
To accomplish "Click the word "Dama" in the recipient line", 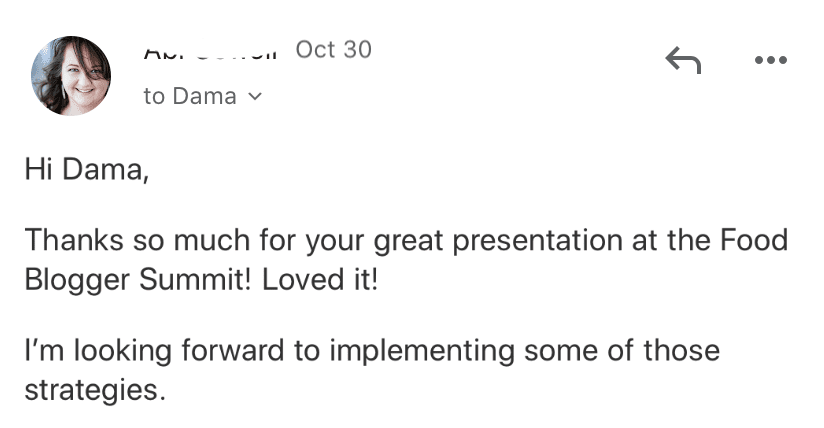I will [204, 96].
